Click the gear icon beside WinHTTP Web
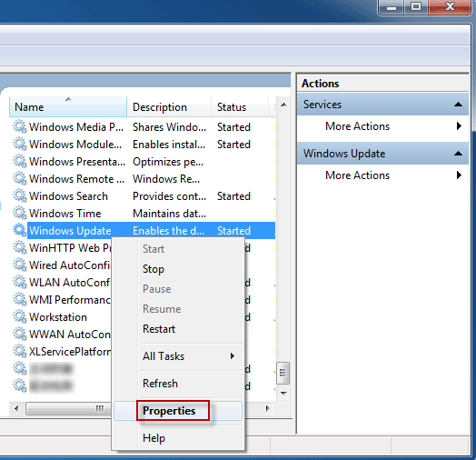 click(x=20, y=248)
